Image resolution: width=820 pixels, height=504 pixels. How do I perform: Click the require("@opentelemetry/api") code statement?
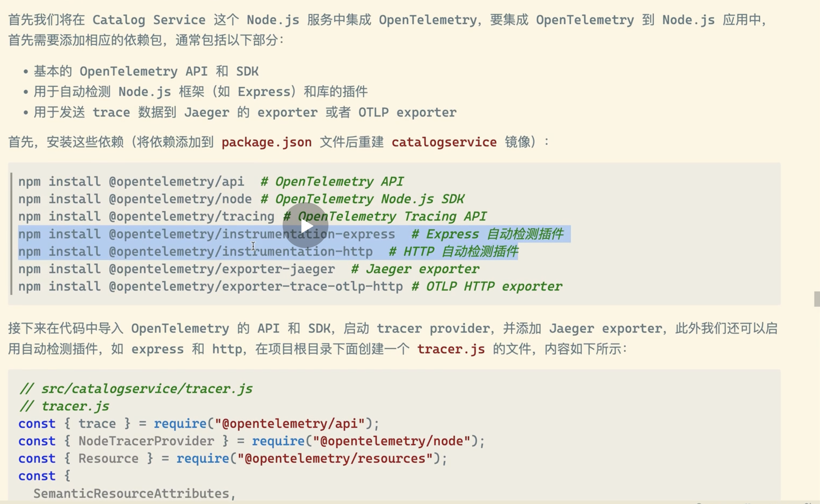point(266,423)
